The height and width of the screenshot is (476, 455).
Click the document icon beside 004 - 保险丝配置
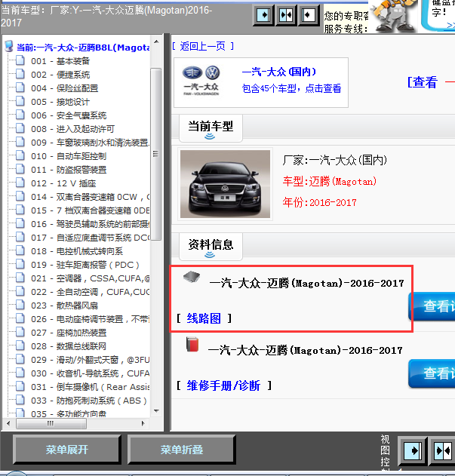point(20,88)
